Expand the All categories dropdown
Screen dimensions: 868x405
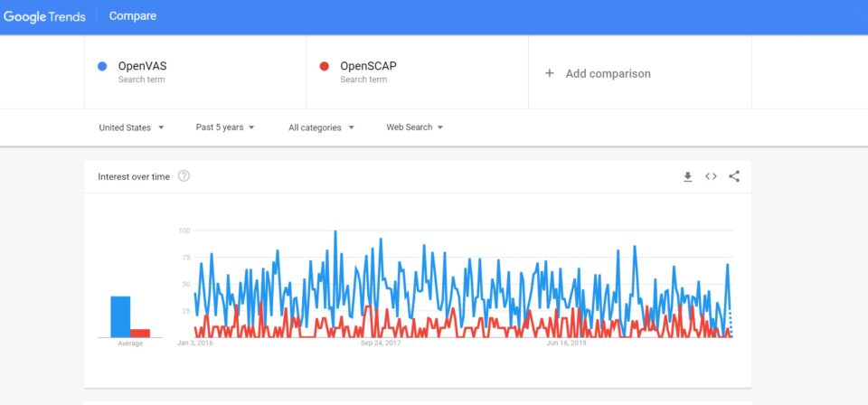point(321,127)
